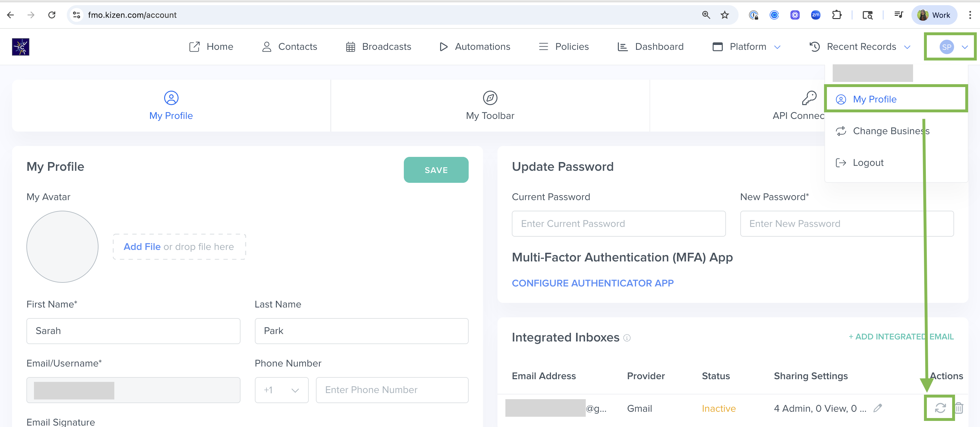Screen dimensions: 980x427
Task: Click the trash icon to delete the inbox
Action: click(959, 408)
